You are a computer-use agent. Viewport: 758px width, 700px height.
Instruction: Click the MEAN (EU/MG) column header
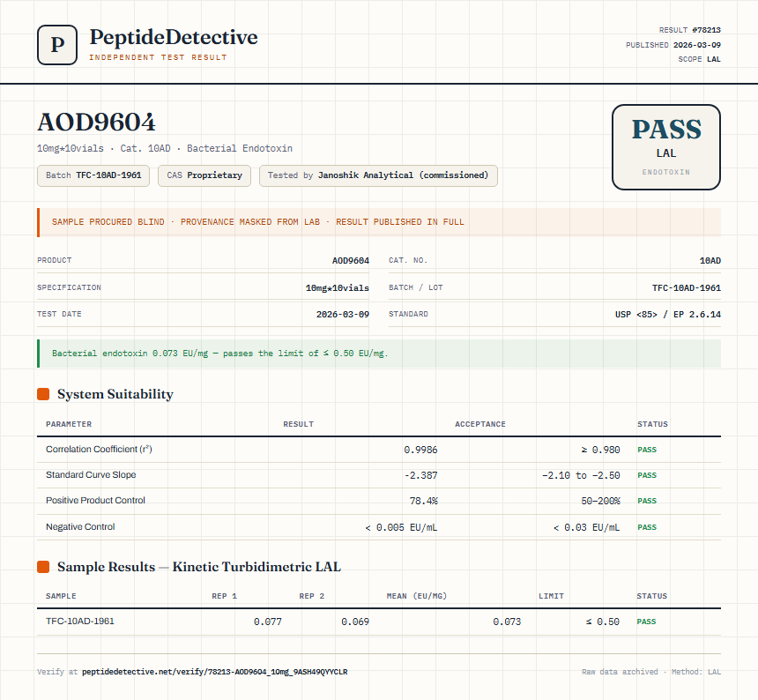pos(417,596)
